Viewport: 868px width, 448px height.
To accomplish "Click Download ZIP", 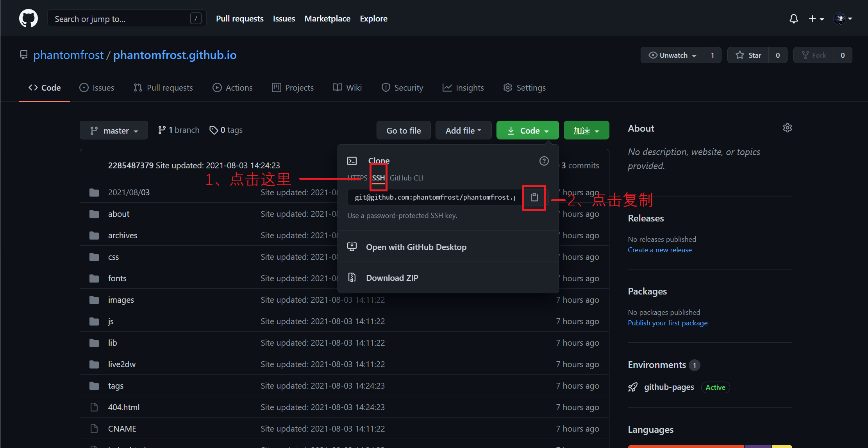I will coord(448,278).
